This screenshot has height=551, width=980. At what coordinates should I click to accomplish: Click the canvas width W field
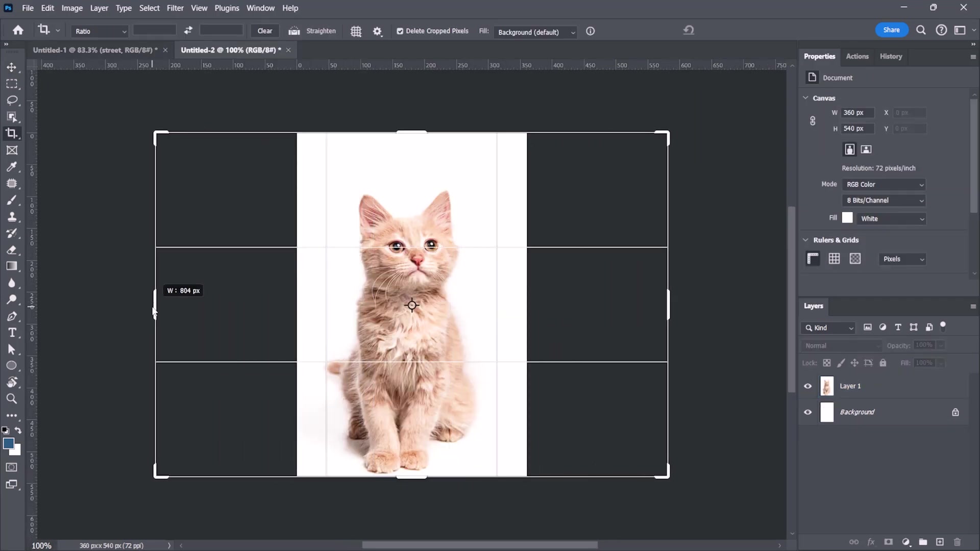(x=857, y=113)
